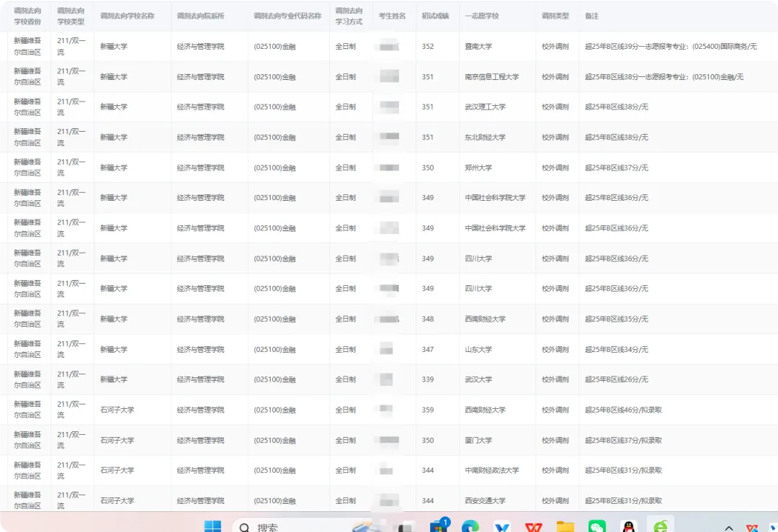Screen dimensions: 778x532
Task: Select the 中南财经政法大学 cell
Action: coord(492,471)
